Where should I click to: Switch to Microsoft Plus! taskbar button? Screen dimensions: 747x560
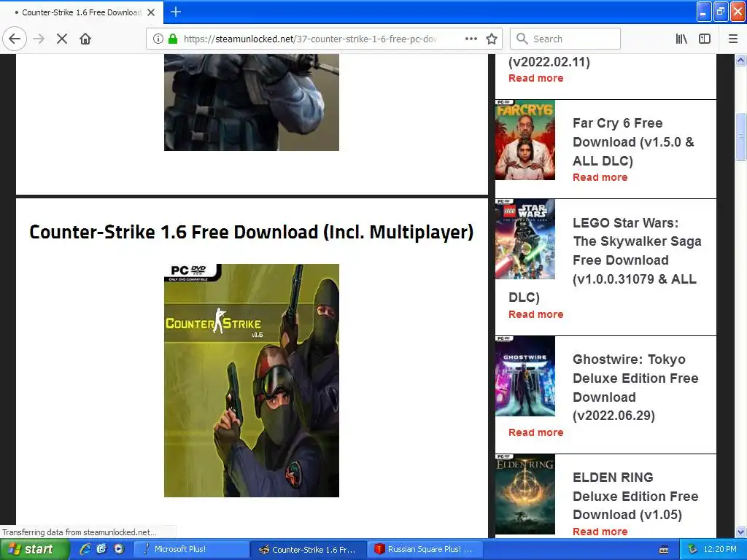pos(190,549)
